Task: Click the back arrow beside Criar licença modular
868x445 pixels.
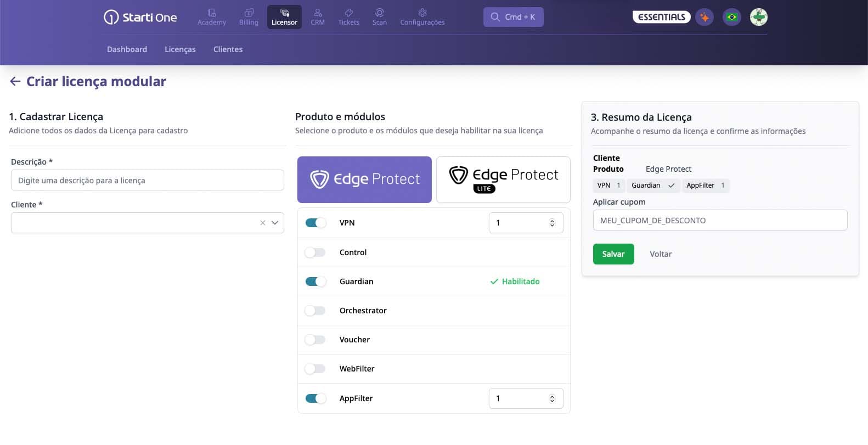Action: [x=15, y=82]
